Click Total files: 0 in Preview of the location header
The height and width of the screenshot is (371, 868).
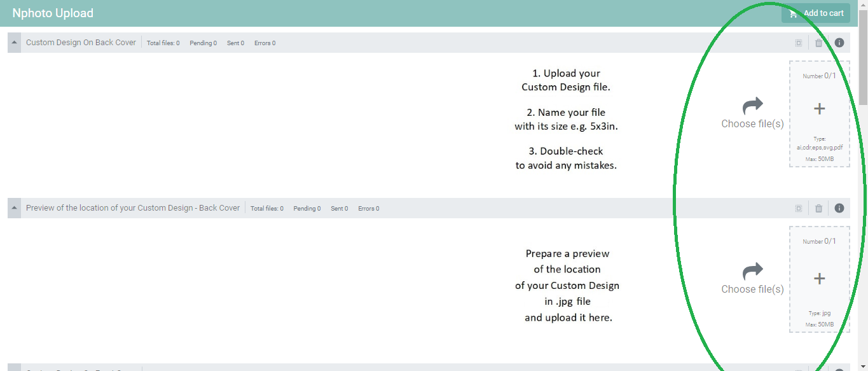coord(266,209)
